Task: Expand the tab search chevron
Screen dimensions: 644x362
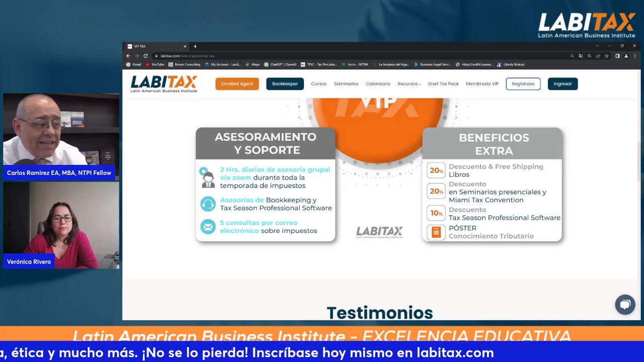Action: (597, 46)
